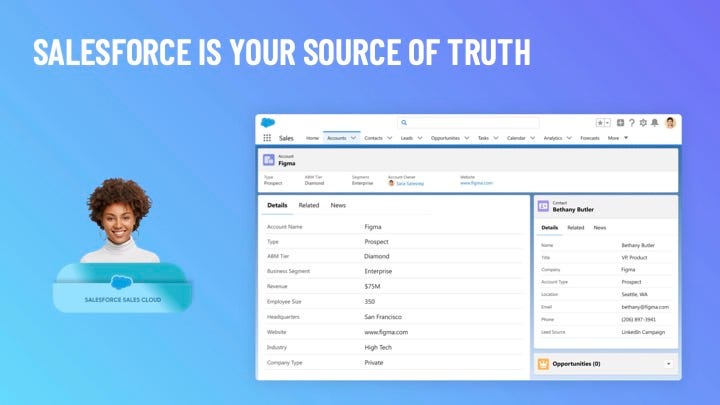Select the account Details tab
The image size is (720, 405).
277,205
